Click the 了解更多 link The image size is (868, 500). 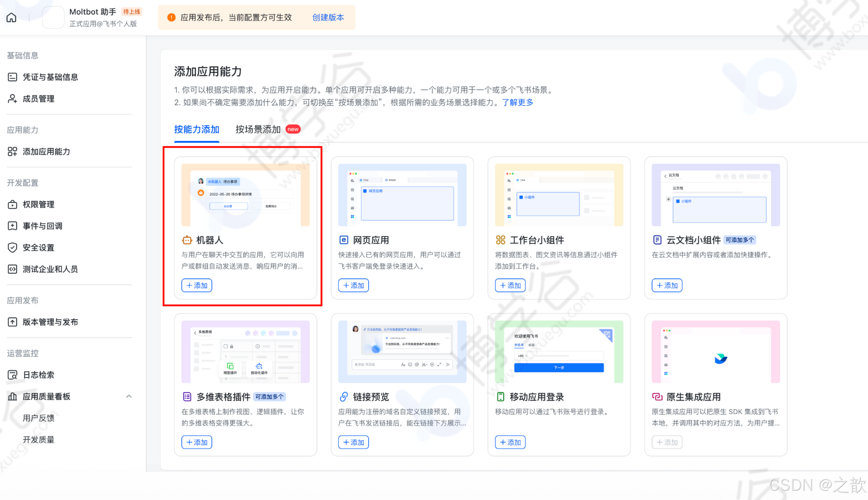(518, 102)
